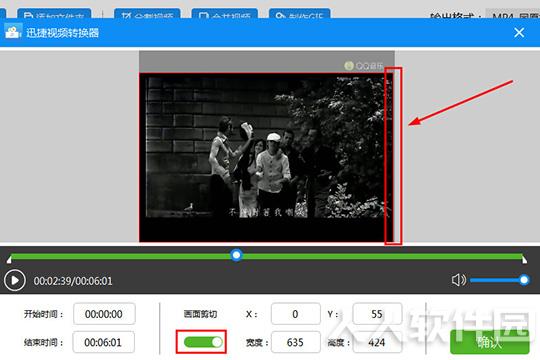
Task: Click the green timeline progress bar
Action: click(267, 257)
